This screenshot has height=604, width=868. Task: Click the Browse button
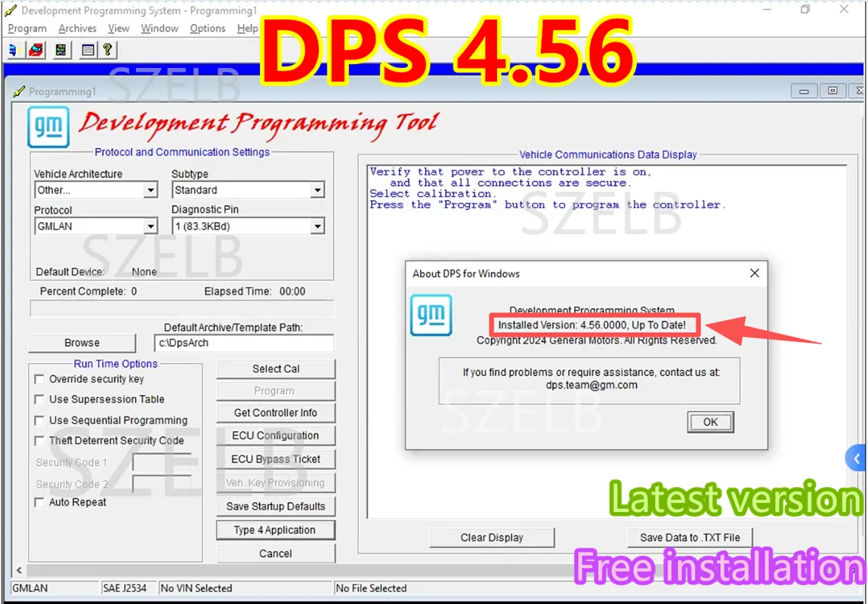[82, 343]
